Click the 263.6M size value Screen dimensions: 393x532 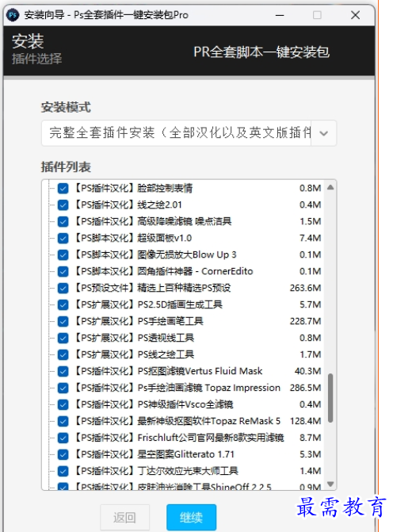click(305, 288)
